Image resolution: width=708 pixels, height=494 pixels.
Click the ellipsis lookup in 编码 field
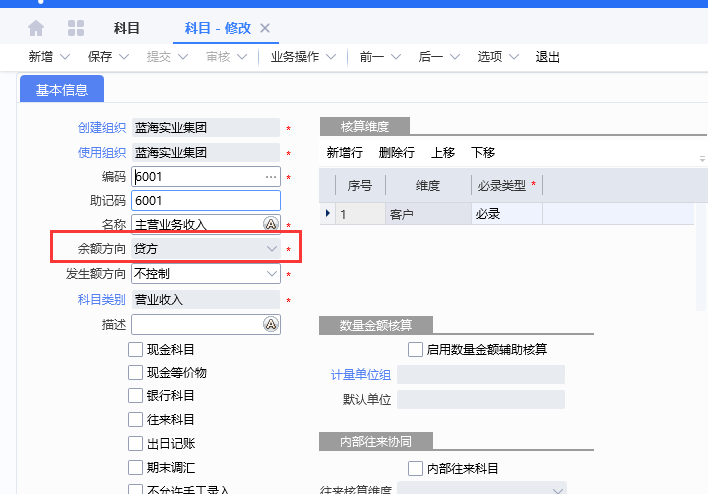coord(271,177)
